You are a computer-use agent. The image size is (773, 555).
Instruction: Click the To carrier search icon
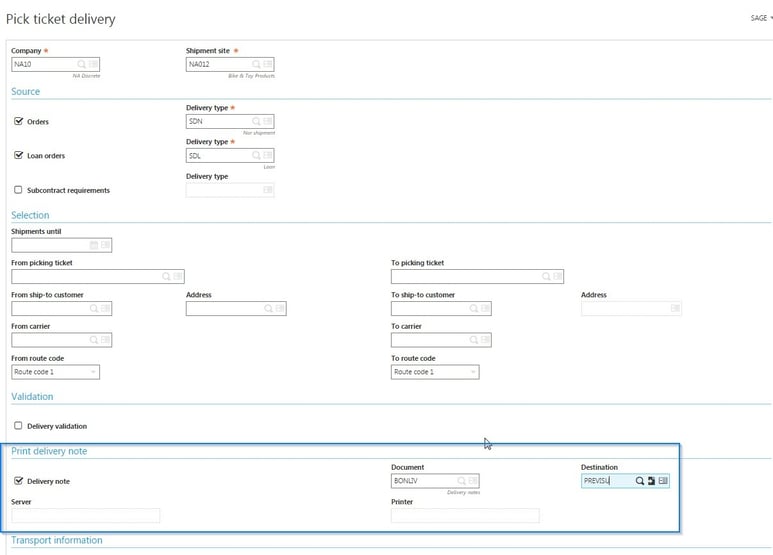pos(471,340)
